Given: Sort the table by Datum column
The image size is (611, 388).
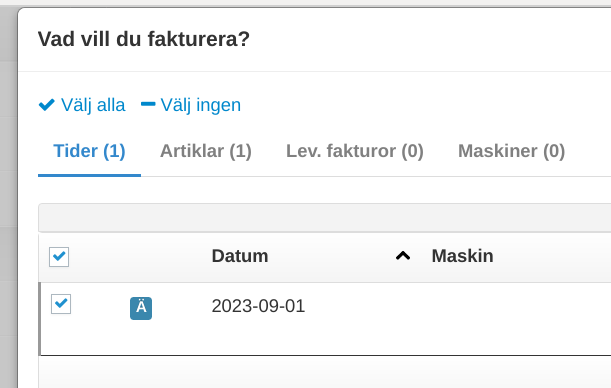Looking at the screenshot, I should [240, 256].
